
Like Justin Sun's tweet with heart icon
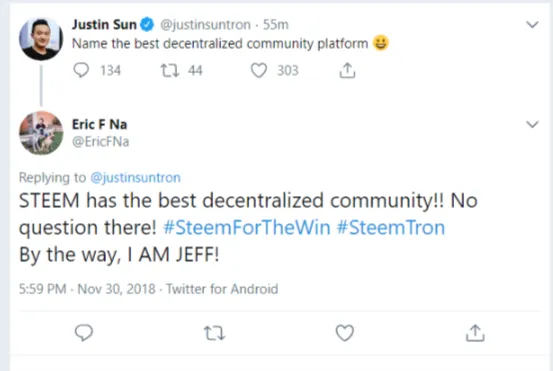point(259,70)
